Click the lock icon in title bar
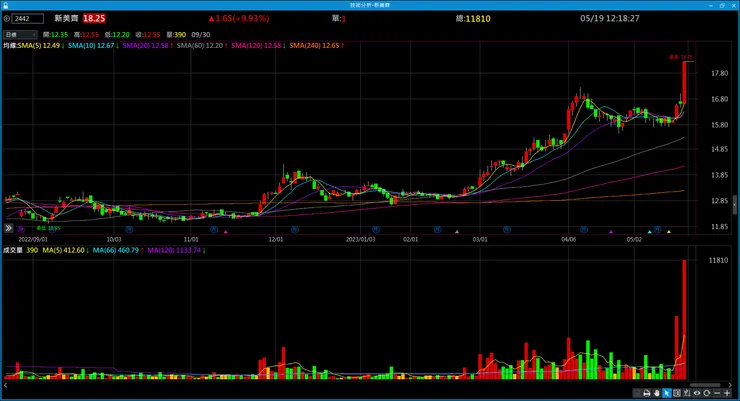 [x=5, y=5]
